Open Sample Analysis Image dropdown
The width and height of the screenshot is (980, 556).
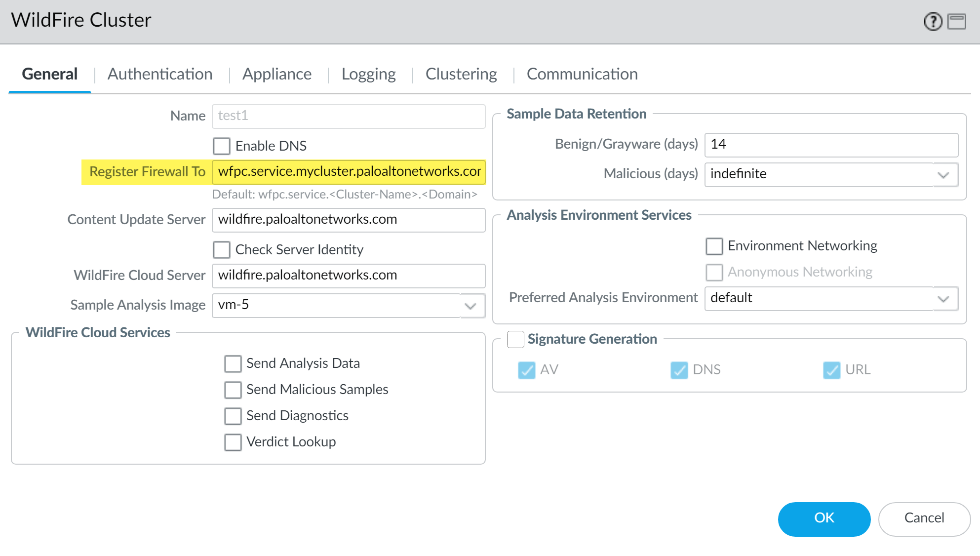470,306
